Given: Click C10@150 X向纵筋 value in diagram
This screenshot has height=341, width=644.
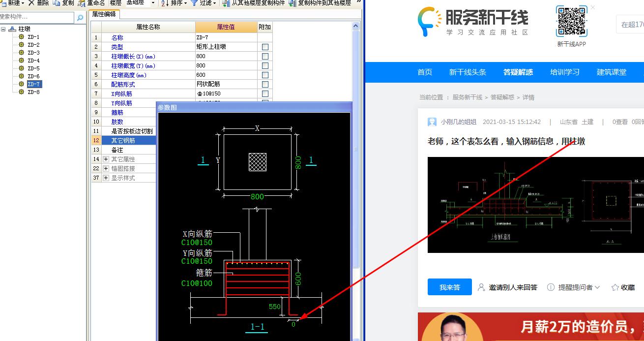Looking at the screenshot, I should [x=197, y=243].
